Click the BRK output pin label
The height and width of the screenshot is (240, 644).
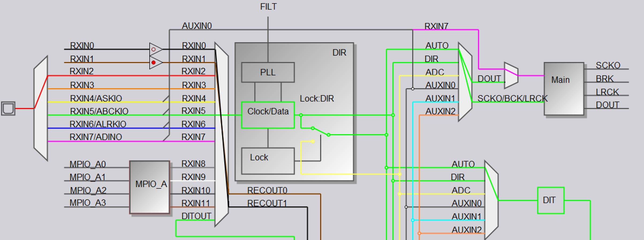[605, 79]
